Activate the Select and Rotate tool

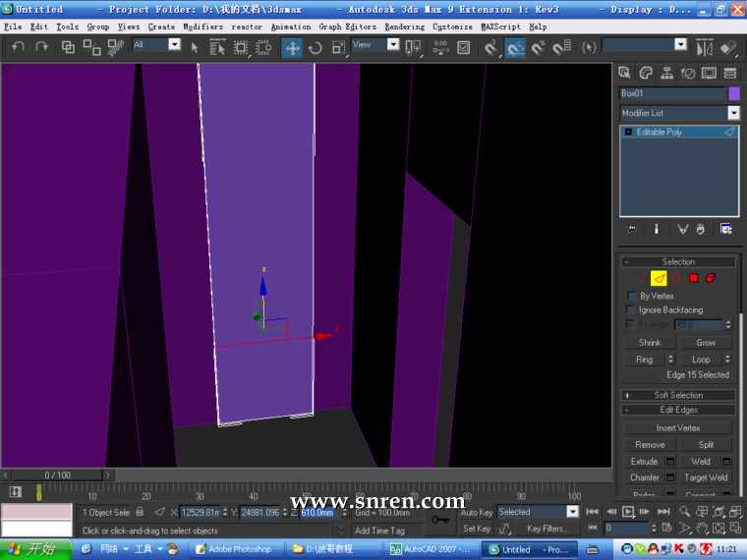(x=315, y=47)
